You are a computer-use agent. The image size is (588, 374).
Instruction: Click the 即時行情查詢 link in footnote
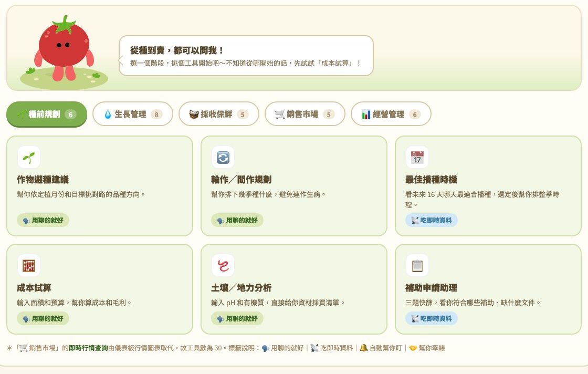[x=88, y=348]
